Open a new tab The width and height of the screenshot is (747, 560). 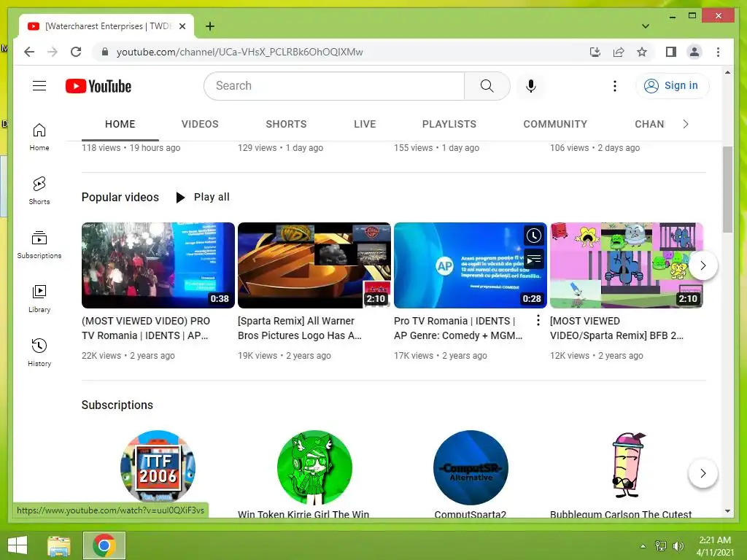(210, 26)
